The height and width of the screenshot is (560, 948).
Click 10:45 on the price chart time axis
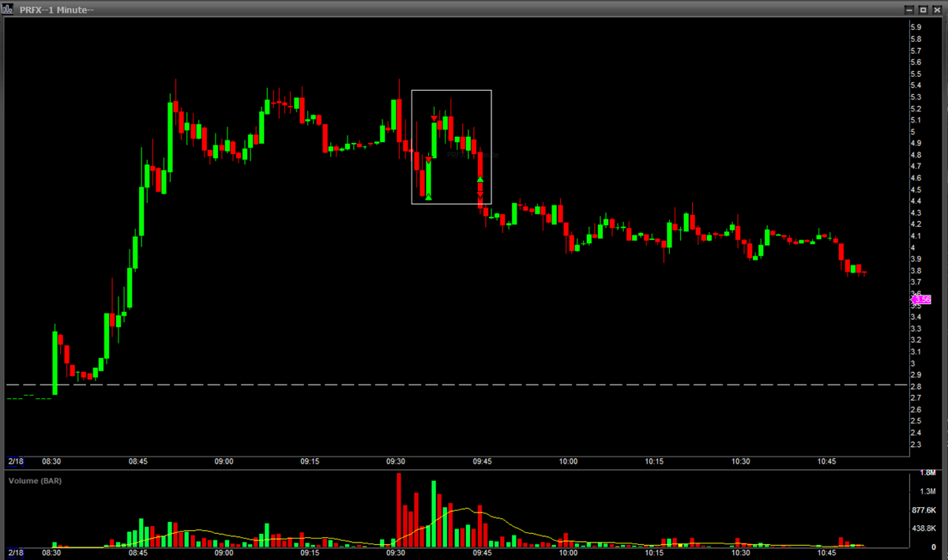[826, 461]
